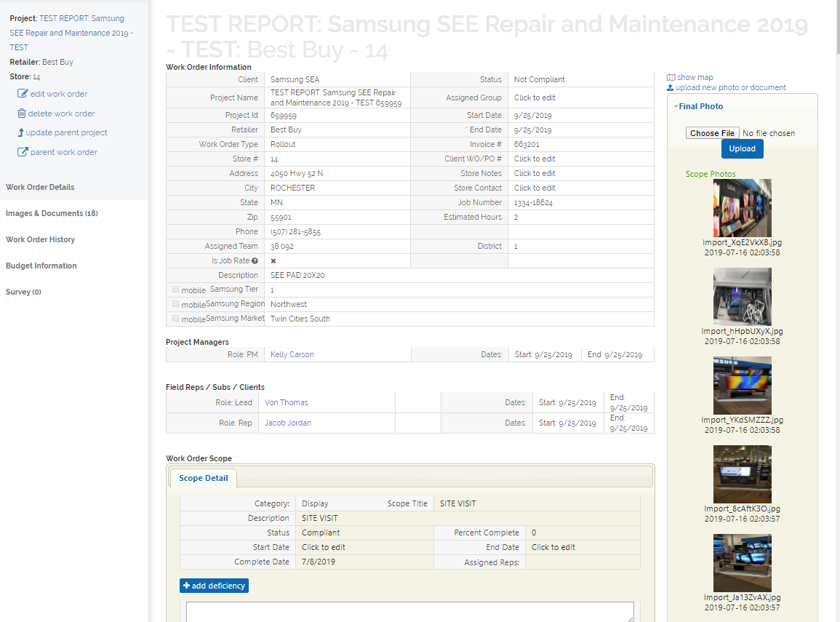
Task: Open Images & Documents (18) section
Action: (x=52, y=213)
